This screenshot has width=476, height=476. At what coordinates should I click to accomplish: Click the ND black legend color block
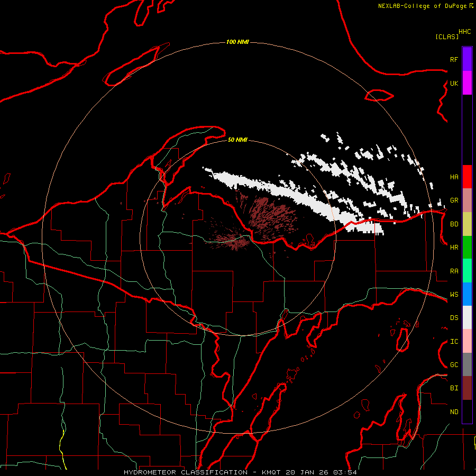coord(467,411)
